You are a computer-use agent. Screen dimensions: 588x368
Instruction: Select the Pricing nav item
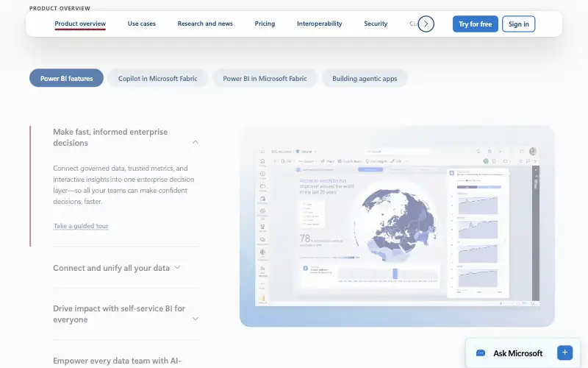[x=265, y=24]
